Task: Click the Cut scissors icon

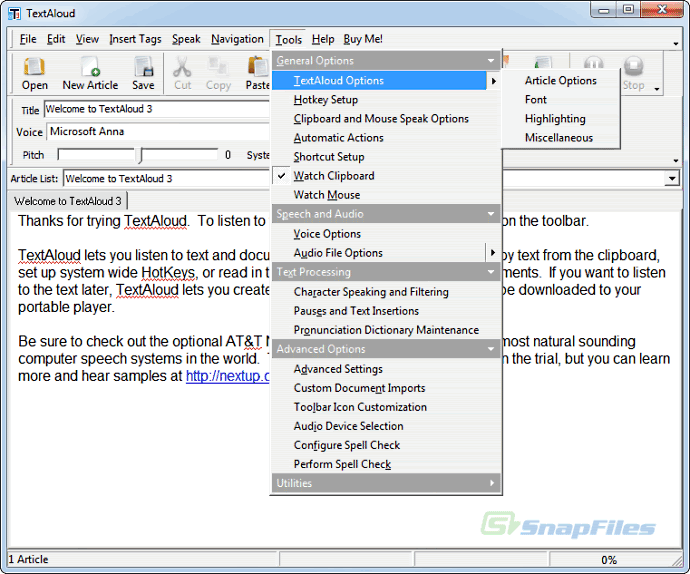Action: point(182,74)
